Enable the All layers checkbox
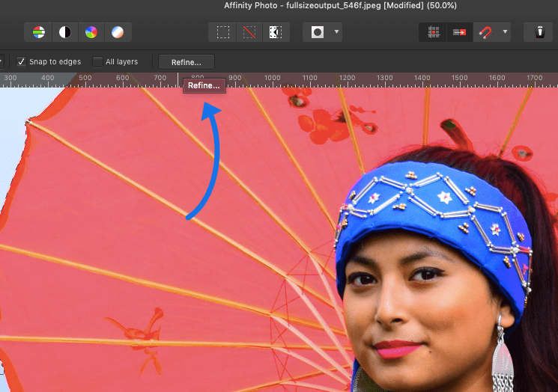This screenshot has width=558, height=392. [x=97, y=61]
